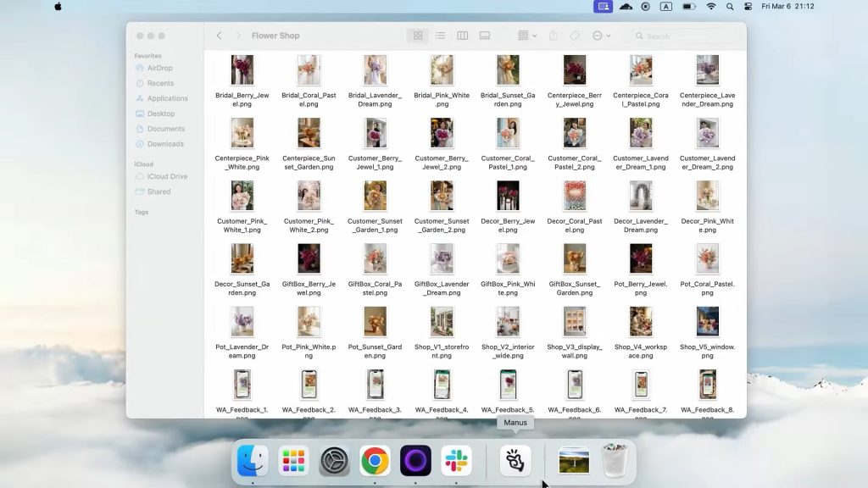868x488 pixels.
Task: Open the Apple menu
Action: point(58,6)
